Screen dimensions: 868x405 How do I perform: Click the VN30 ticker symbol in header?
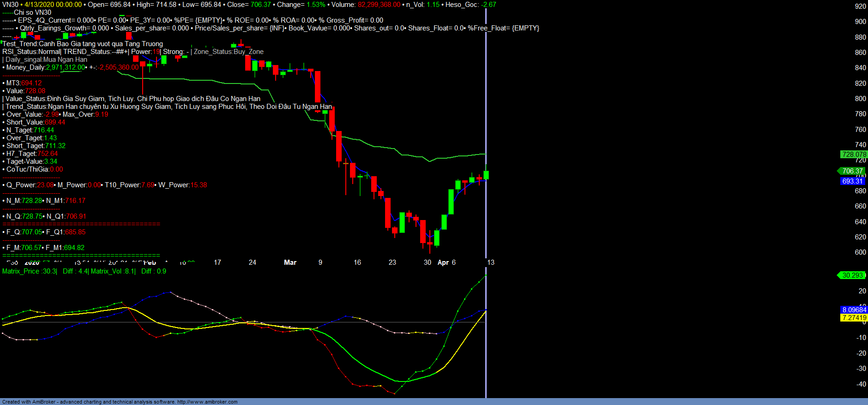tap(10, 5)
